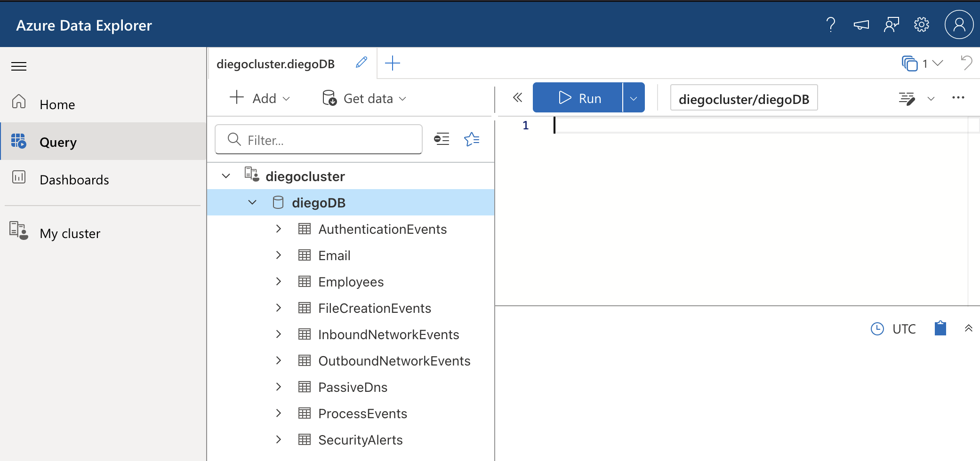
Task: Expand the Email table
Action: [x=279, y=255]
